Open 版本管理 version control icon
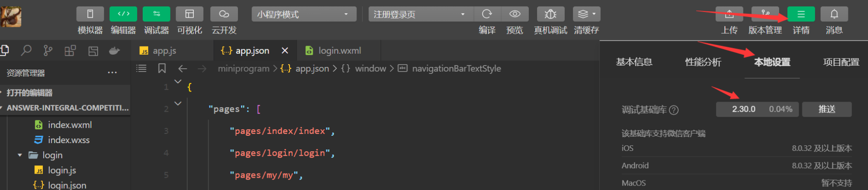868x190 pixels. 765,14
